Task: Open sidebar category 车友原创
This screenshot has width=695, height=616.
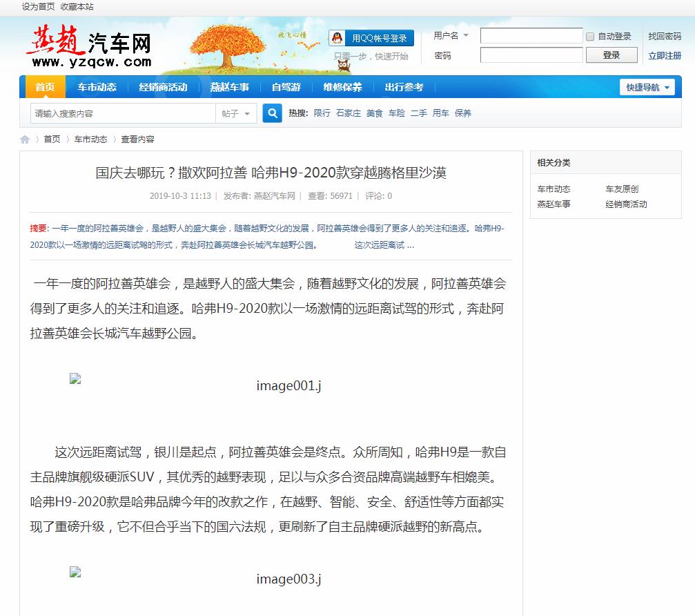Action: (622, 189)
